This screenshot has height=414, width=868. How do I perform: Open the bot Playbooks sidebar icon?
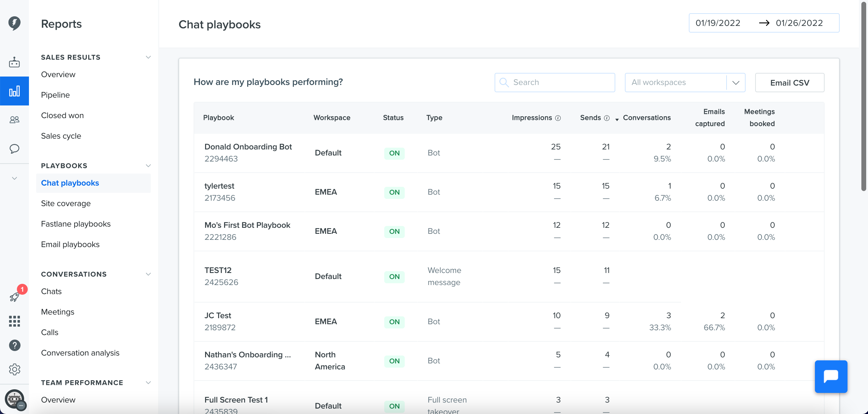tap(14, 62)
